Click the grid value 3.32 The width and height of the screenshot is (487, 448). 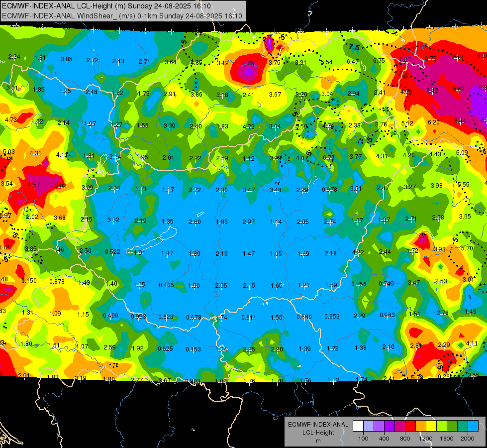pyautogui.click(x=113, y=220)
